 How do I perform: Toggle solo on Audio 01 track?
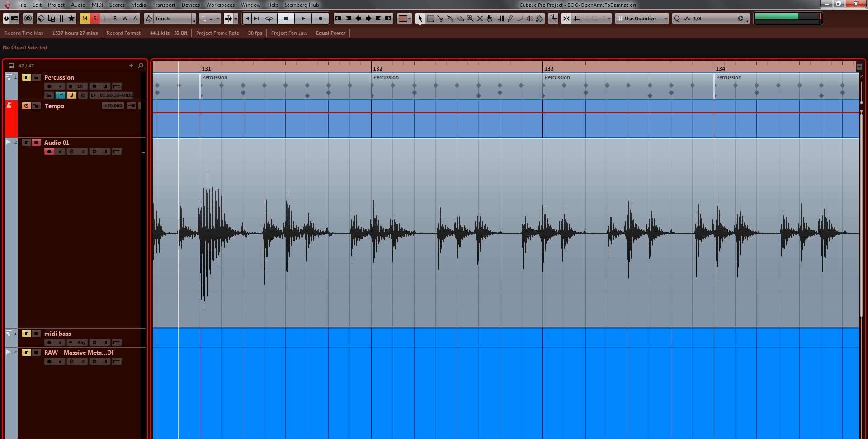[x=36, y=143]
